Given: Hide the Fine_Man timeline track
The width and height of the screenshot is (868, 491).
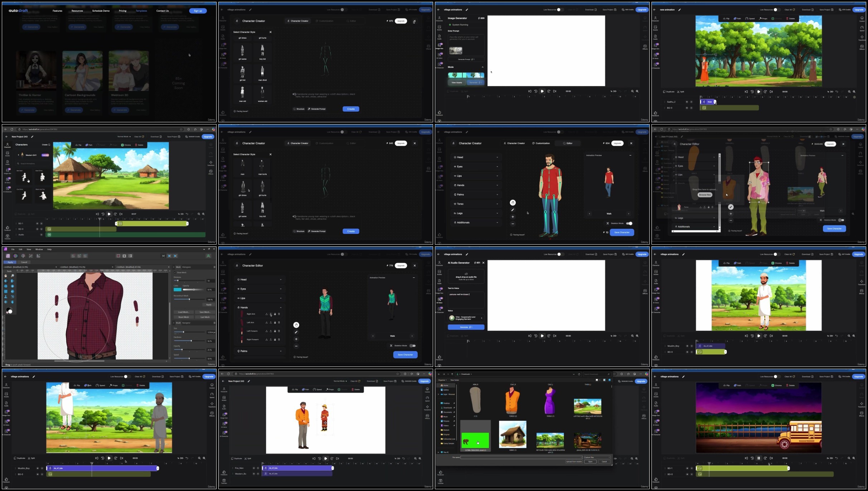Looking at the screenshot, I should [x=254, y=468].
